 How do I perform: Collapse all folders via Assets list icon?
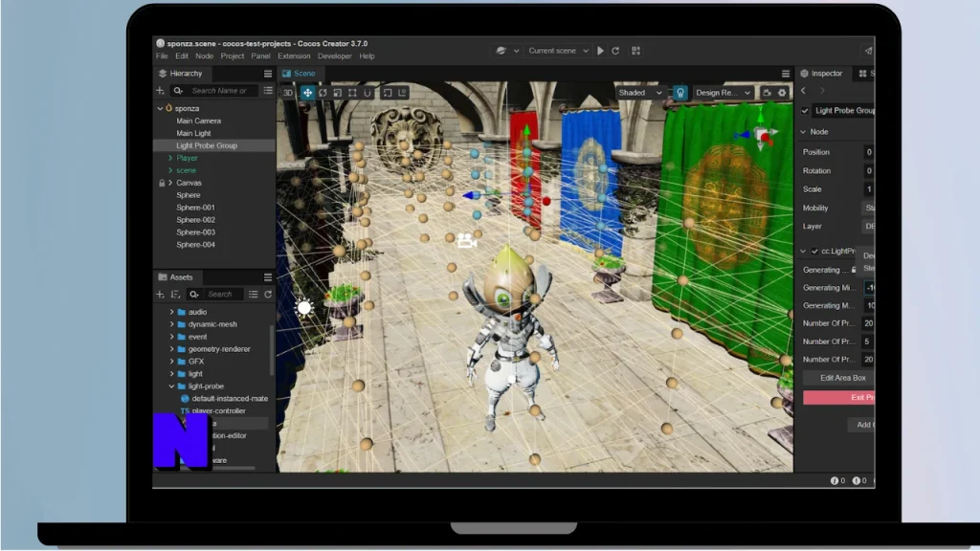click(253, 295)
